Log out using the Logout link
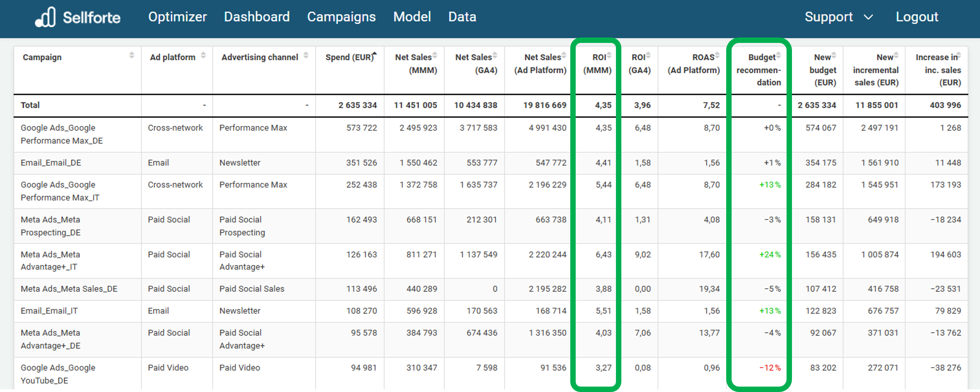 pos(917,17)
